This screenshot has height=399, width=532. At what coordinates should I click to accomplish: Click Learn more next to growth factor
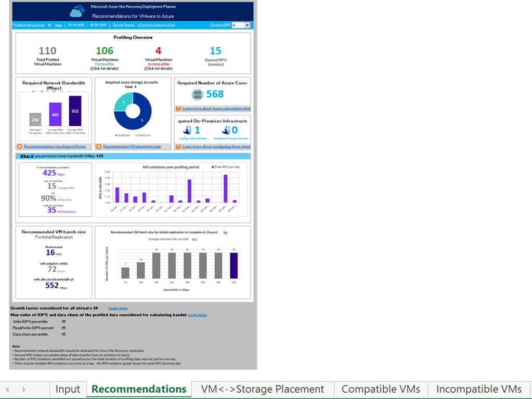(118, 308)
